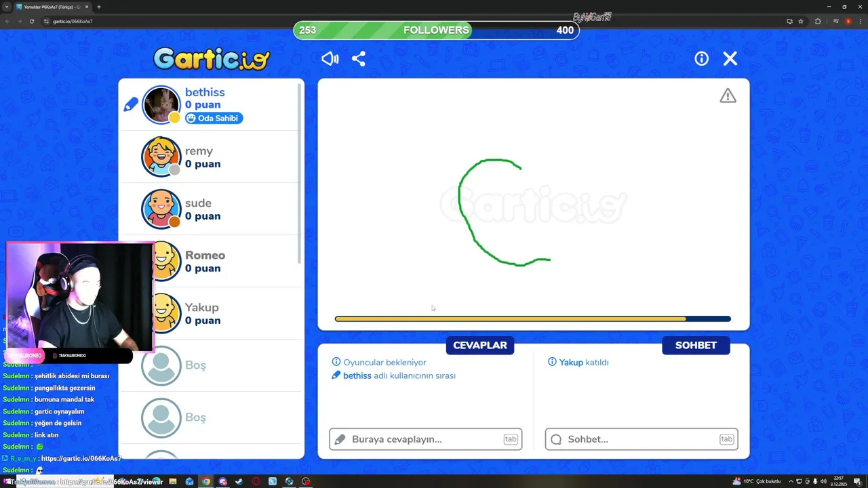868x488 pixels.
Task: Open the browser extensions puzzle icon
Action: (x=818, y=21)
